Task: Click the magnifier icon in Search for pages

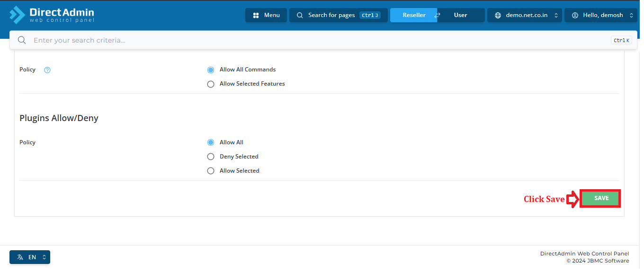Action: [x=300, y=15]
